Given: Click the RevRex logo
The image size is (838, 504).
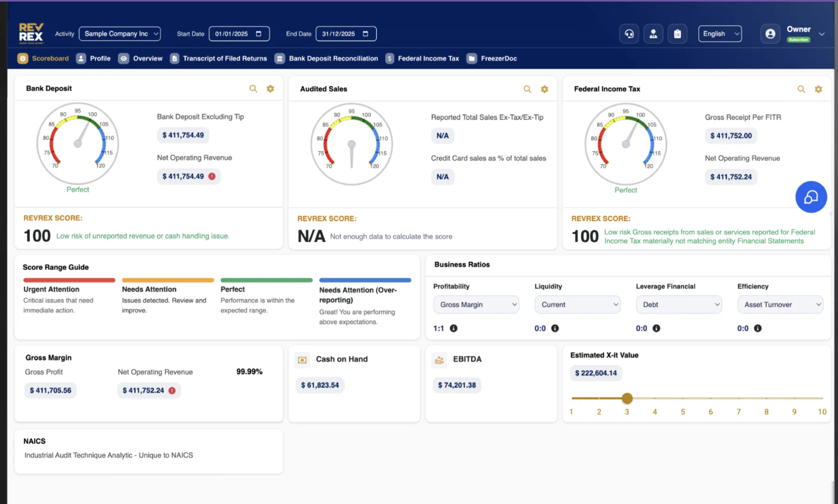Looking at the screenshot, I should pos(31,34).
